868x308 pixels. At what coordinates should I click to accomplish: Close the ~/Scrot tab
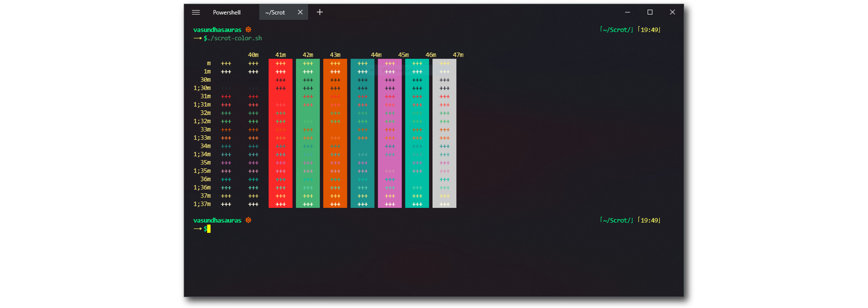click(300, 12)
